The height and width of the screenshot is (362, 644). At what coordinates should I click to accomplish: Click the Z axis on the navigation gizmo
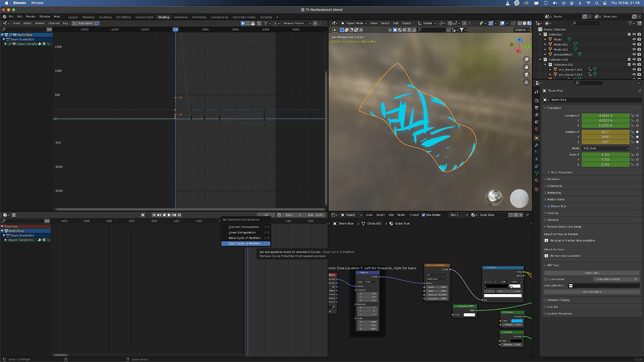tap(519, 40)
